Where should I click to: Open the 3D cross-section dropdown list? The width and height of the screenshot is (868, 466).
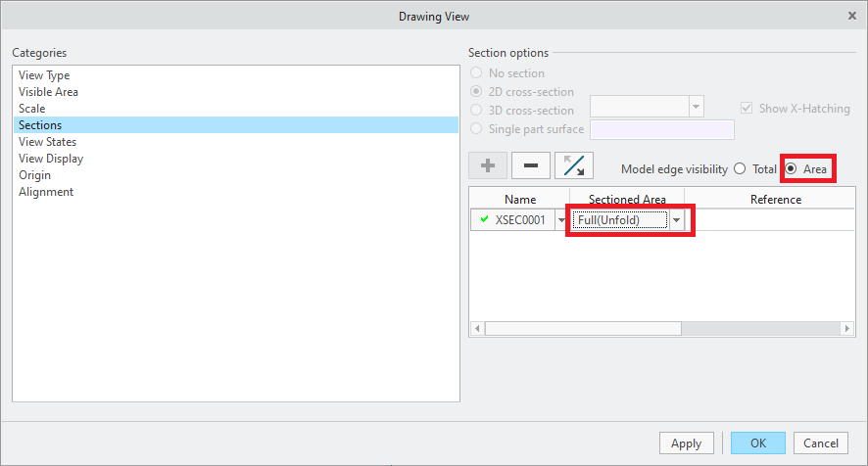(696, 108)
